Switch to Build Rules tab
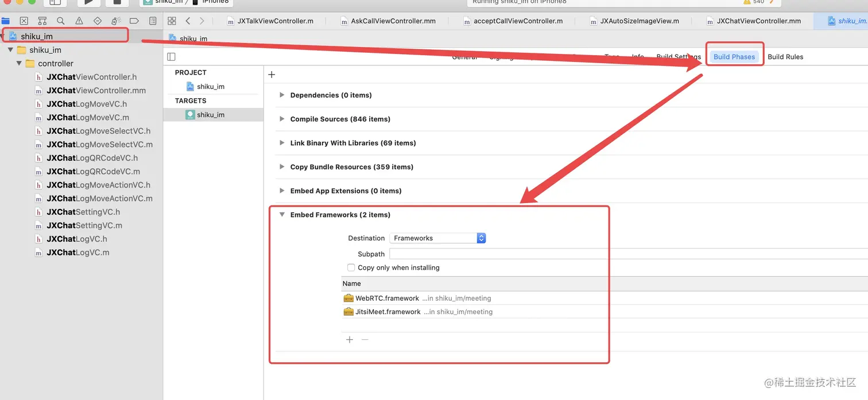The image size is (868, 400). coord(785,57)
